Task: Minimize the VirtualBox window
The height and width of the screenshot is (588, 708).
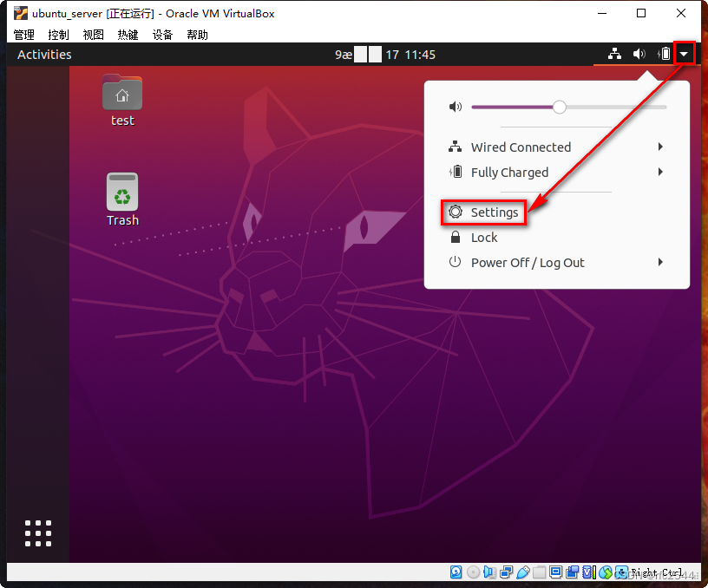Action: pos(602,14)
